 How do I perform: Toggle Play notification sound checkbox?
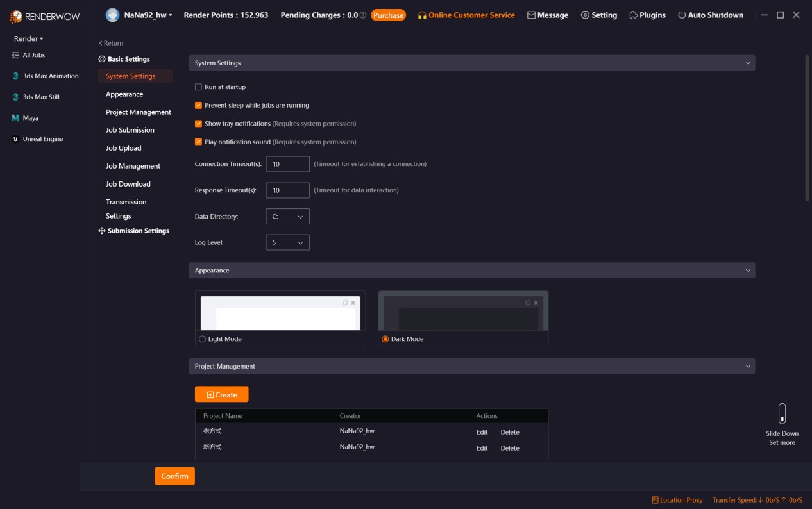pyautogui.click(x=198, y=142)
